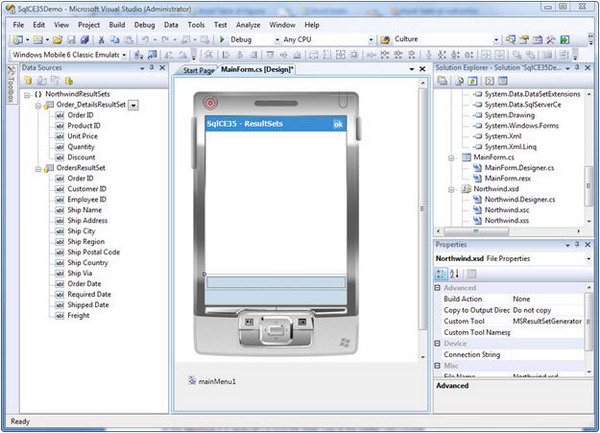Start debugging with the green play icon
Image resolution: width=600 pixels, height=433 pixels.
[222, 39]
